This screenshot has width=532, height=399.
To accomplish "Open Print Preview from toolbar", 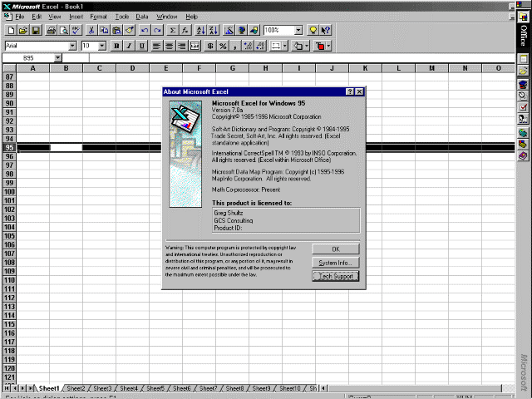I will pyautogui.click(x=64, y=31).
